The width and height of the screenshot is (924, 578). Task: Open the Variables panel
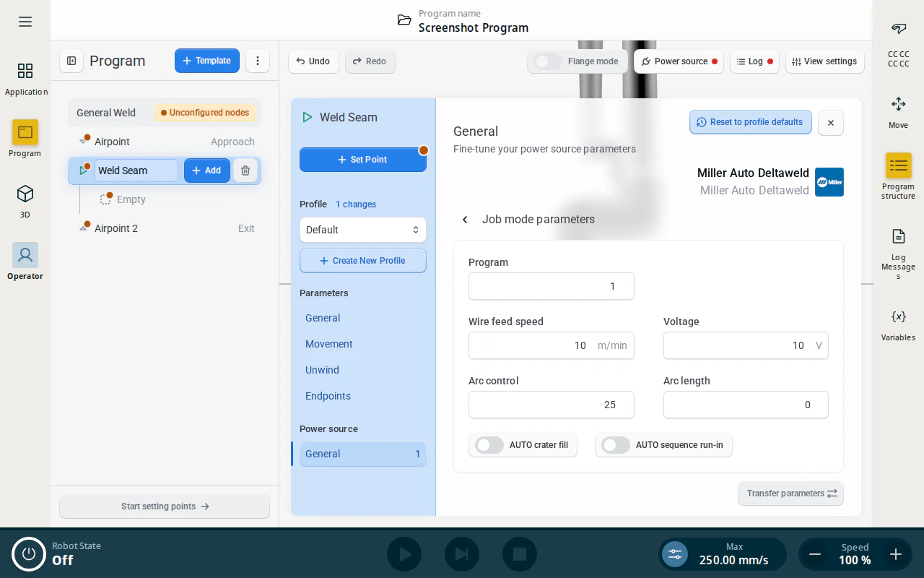pyautogui.click(x=899, y=324)
